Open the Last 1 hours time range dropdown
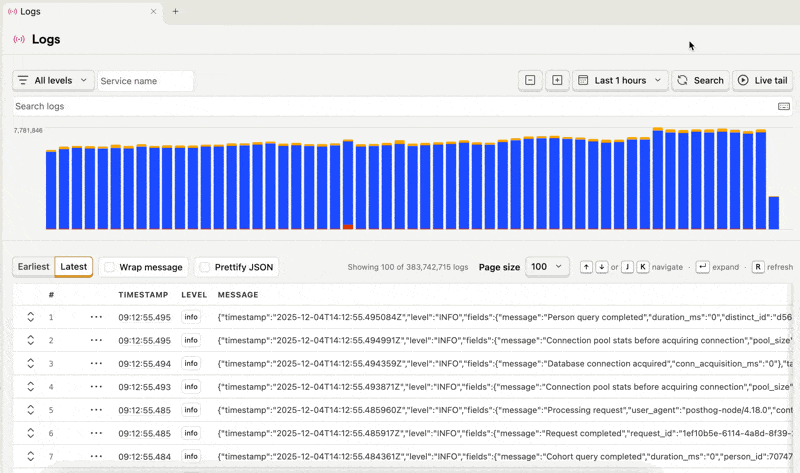The image size is (800, 473). [620, 81]
